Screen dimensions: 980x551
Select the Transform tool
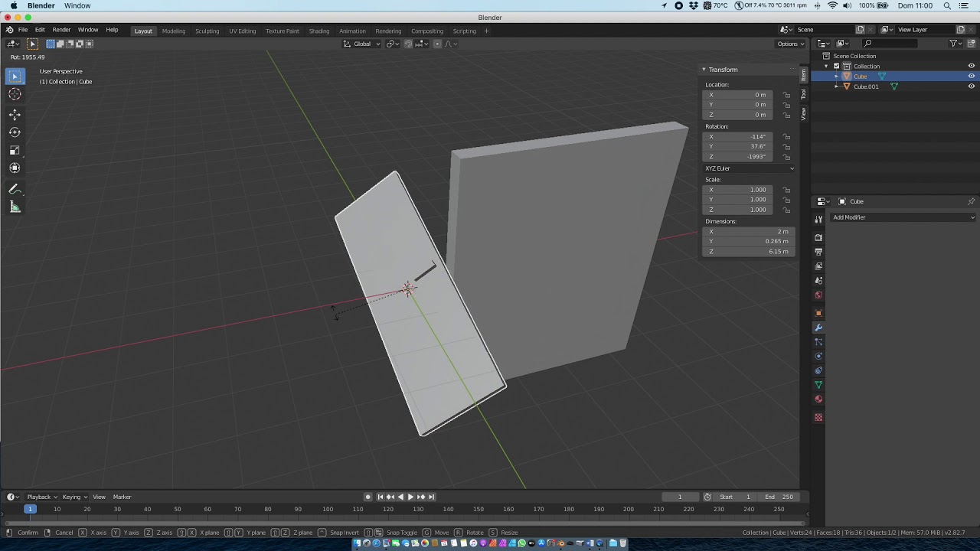point(15,168)
